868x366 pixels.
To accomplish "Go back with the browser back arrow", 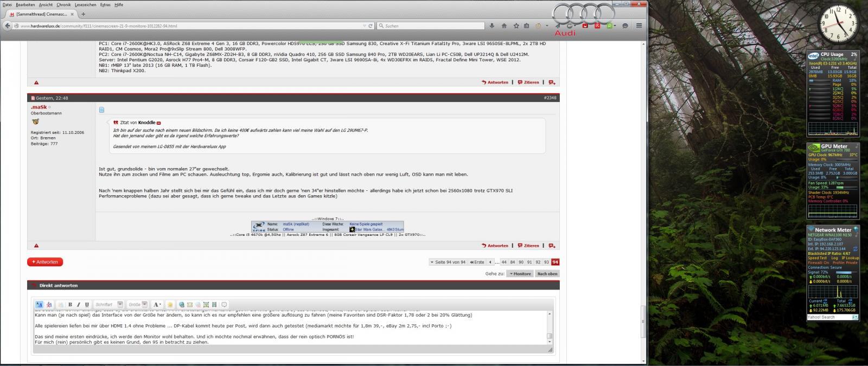I will [7, 25].
